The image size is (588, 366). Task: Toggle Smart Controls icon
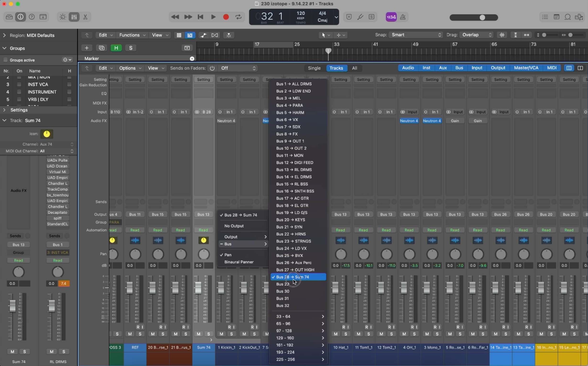63,17
